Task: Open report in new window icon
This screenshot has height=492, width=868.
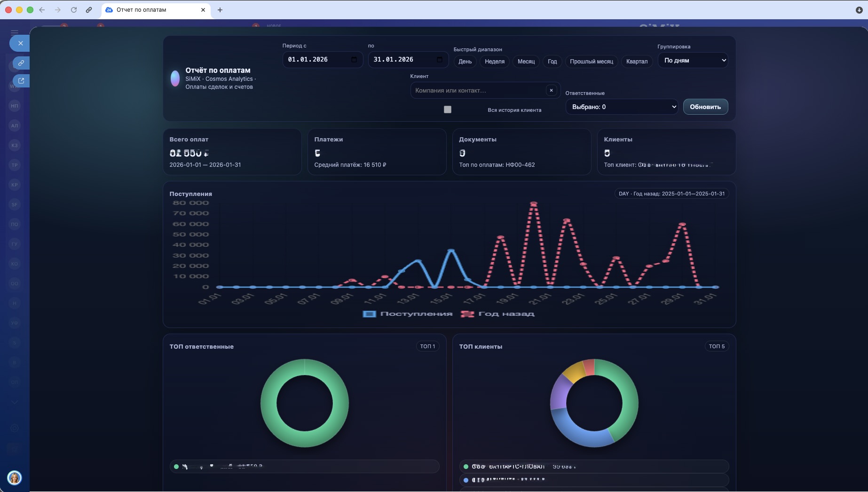Action: (x=21, y=81)
